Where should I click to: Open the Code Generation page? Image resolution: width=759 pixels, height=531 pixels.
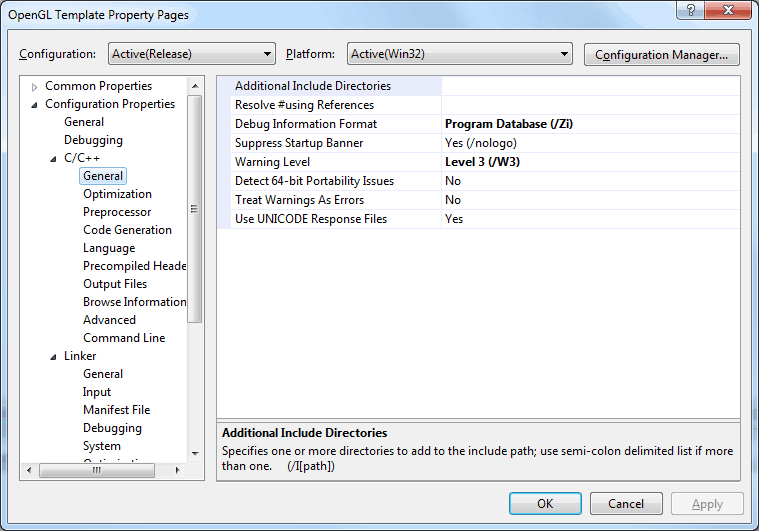point(127,230)
